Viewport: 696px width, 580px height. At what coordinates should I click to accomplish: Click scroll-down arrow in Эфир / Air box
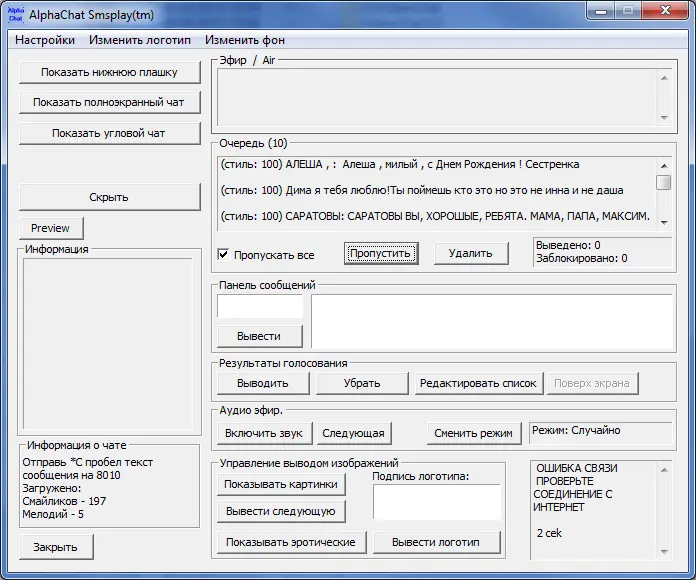click(664, 118)
